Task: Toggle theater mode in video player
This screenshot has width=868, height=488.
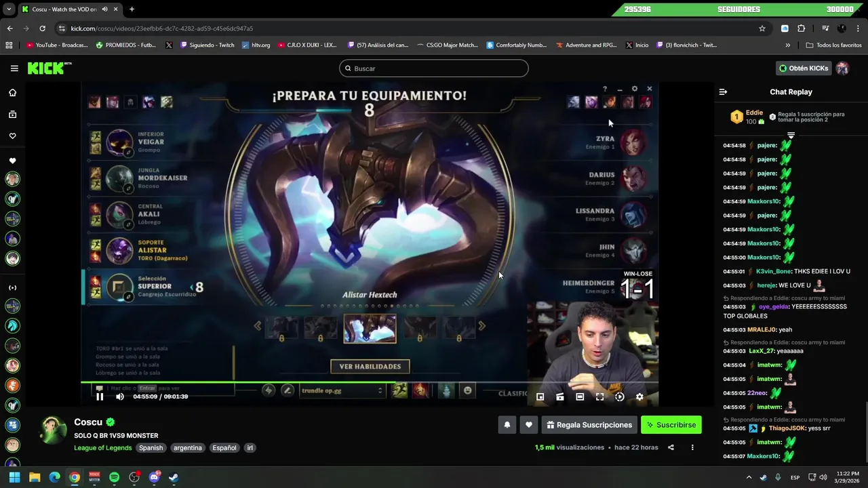Action: pyautogui.click(x=580, y=397)
